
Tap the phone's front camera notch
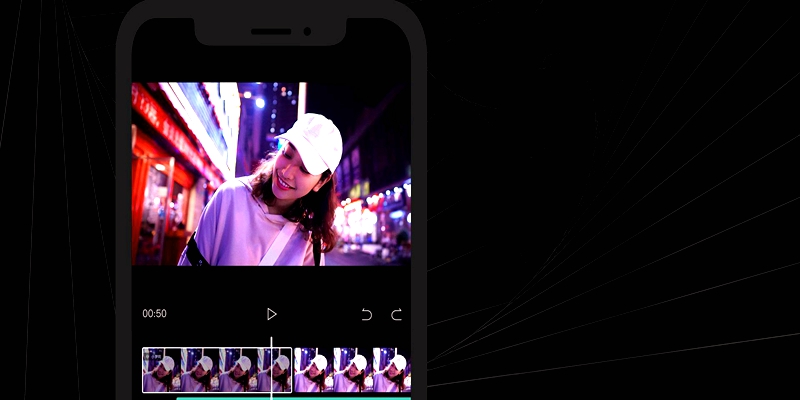pos(271,31)
